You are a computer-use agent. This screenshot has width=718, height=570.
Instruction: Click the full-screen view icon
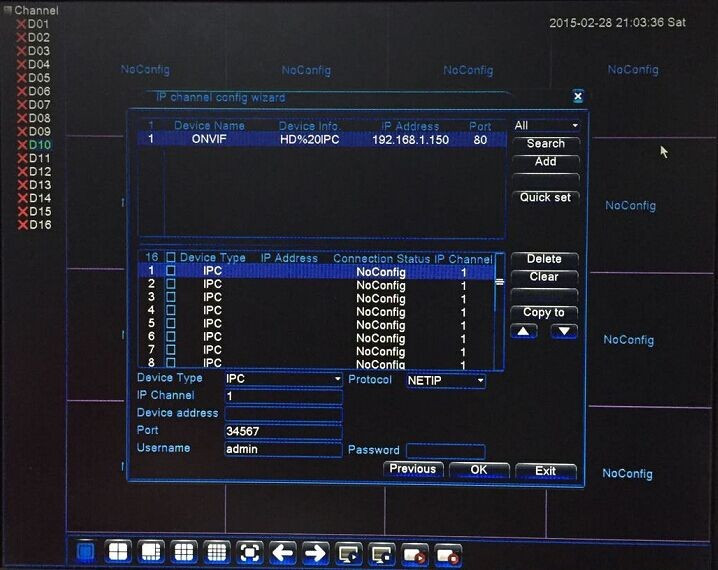250,552
